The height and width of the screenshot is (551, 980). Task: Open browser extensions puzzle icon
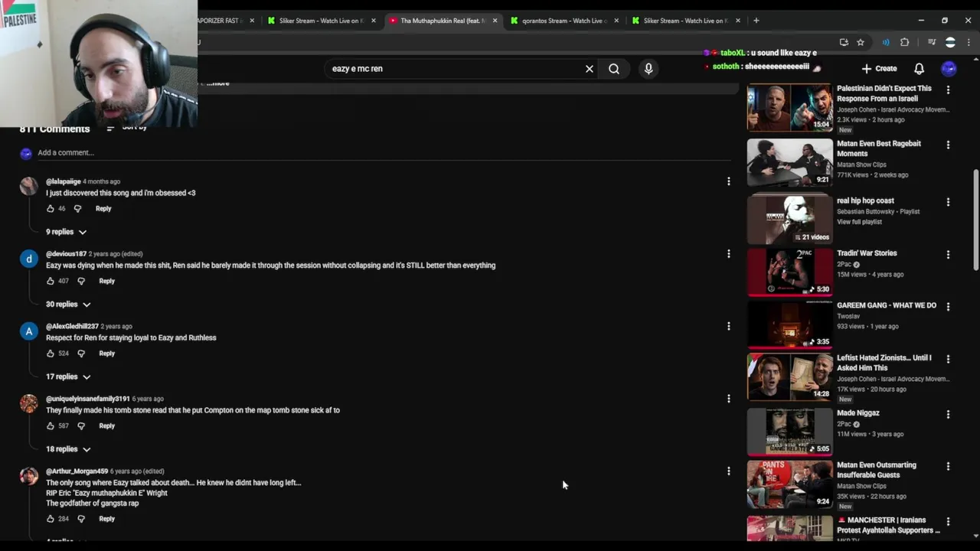pyautogui.click(x=904, y=42)
